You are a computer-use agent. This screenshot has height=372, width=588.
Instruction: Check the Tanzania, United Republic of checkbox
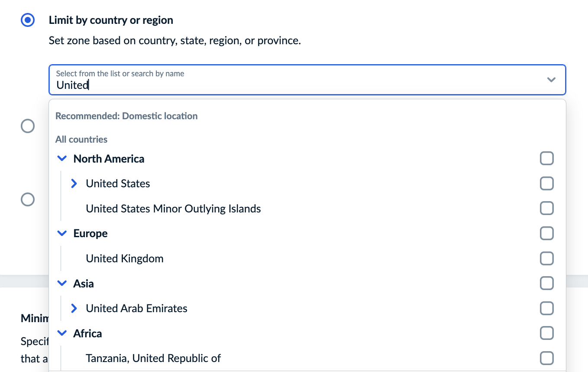pyautogui.click(x=546, y=358)
